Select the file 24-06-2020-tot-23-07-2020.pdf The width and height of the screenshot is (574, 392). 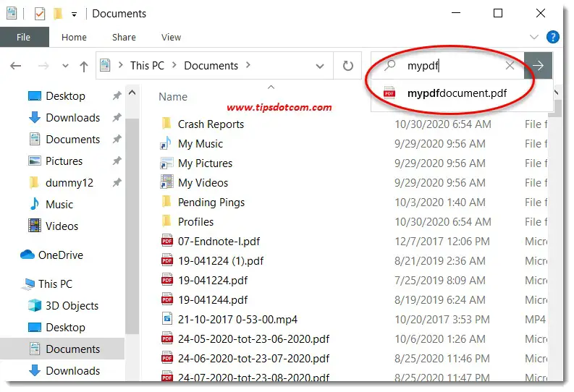(253, 359)
